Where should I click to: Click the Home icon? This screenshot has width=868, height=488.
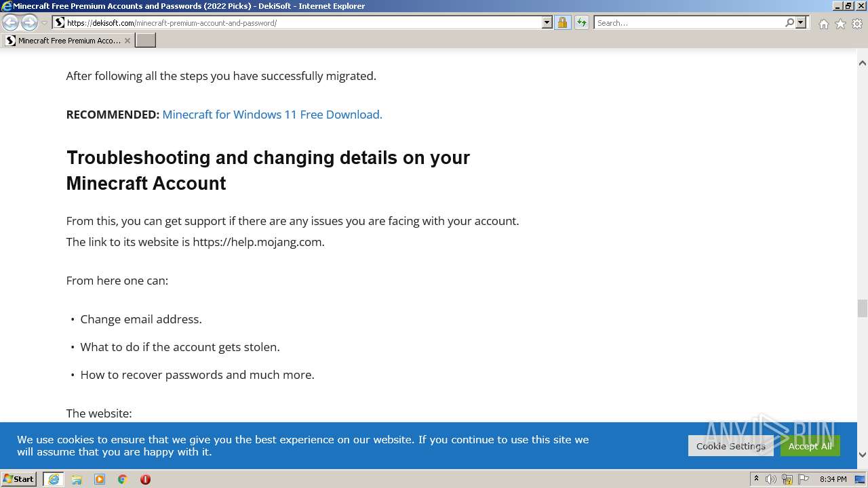point(823,24)
